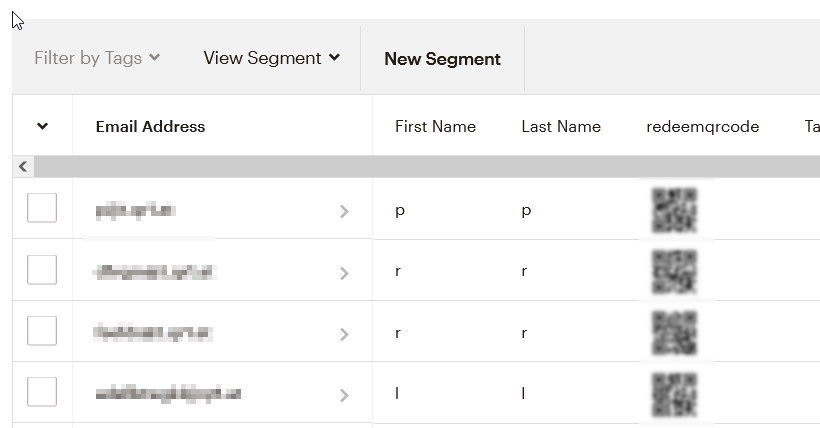Sort by First Name column header
Screen dimensions: 820x428
click(x=436, y=127)
